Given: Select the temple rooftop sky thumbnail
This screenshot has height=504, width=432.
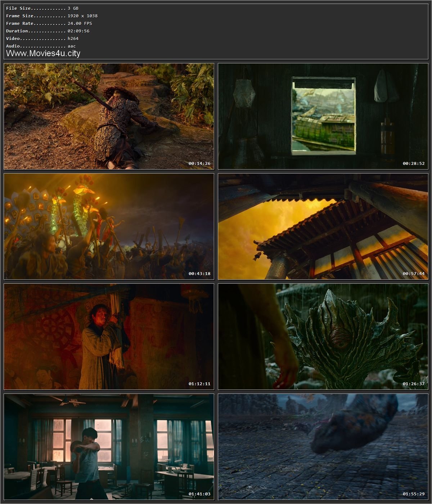Looking at the screenshot, I should (x=324, y=226).
